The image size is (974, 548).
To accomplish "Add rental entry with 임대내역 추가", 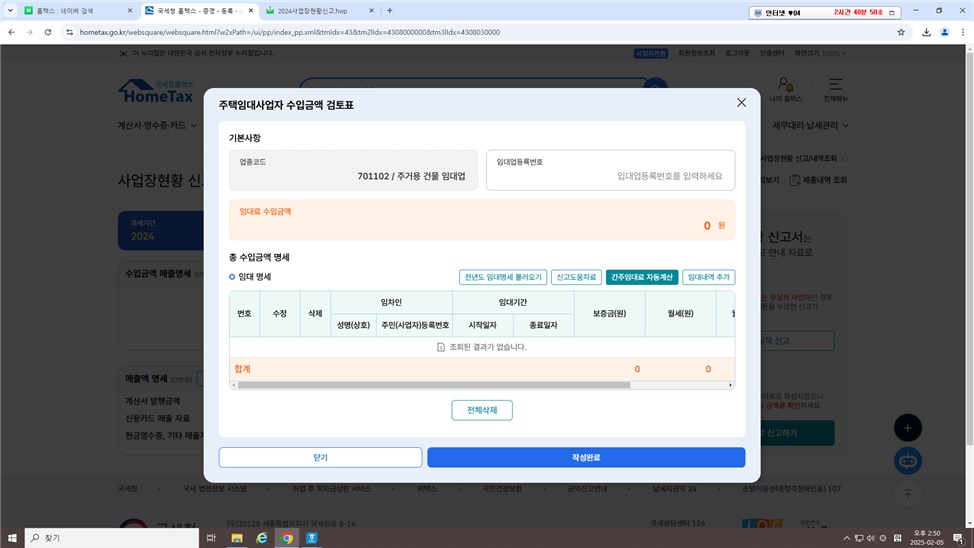I will click(708, 277).
